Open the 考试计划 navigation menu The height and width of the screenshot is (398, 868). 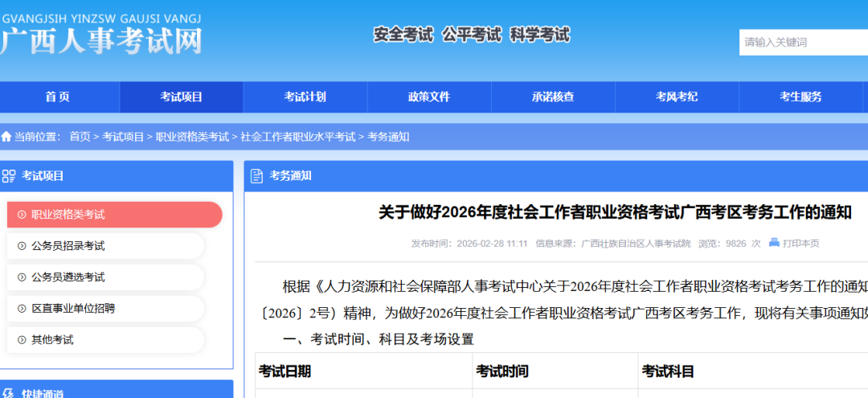pyautogui.click(x=305, y=97)
